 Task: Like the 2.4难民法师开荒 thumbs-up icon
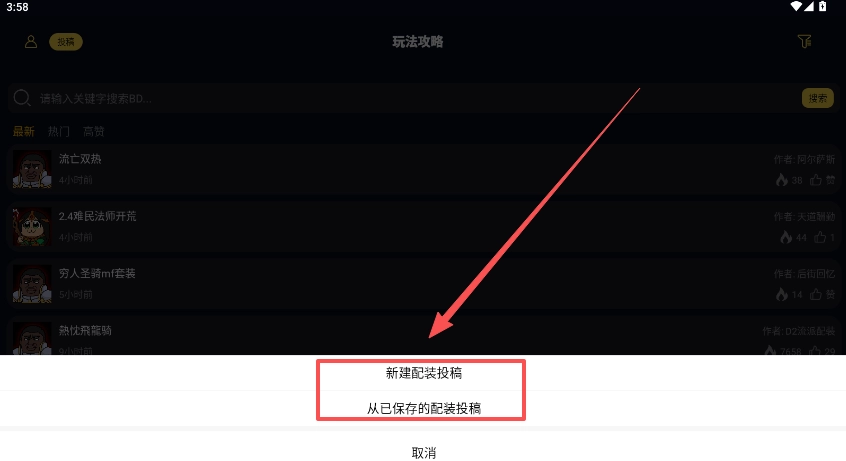click(820, 237)
